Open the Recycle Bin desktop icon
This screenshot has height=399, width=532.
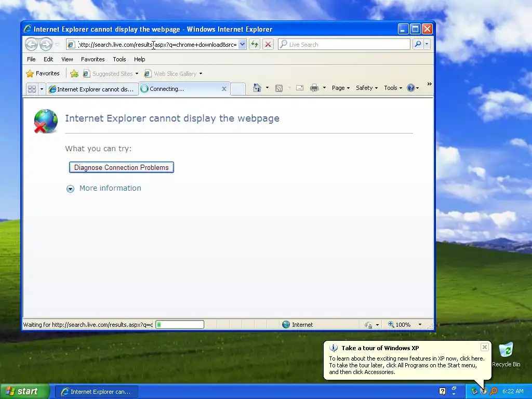coord(506,354)
